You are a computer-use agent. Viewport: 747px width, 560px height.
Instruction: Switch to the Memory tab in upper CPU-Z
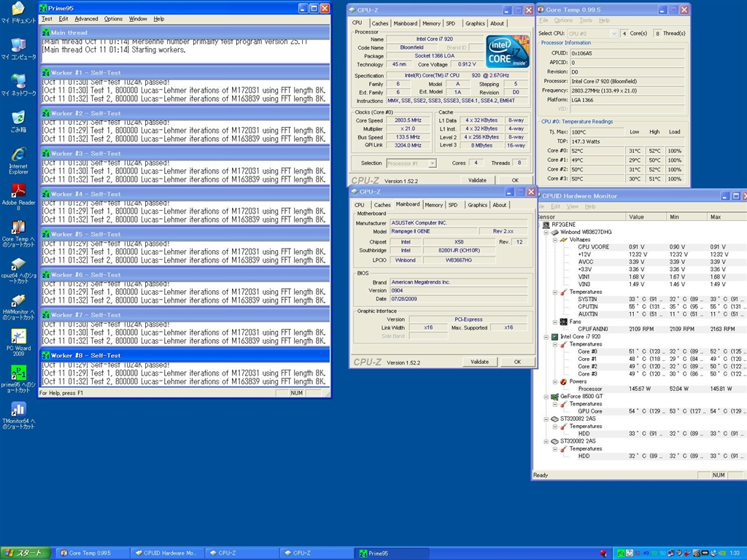coord(431,23)
